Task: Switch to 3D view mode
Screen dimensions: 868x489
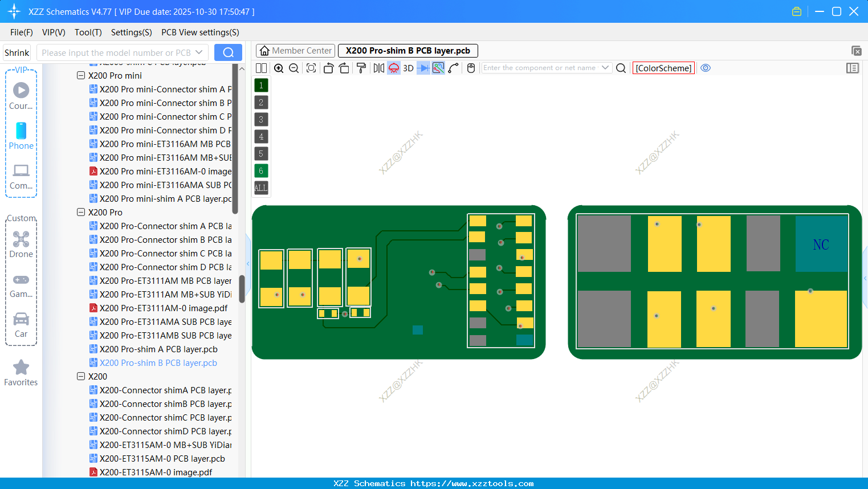Action: [407, 68]
